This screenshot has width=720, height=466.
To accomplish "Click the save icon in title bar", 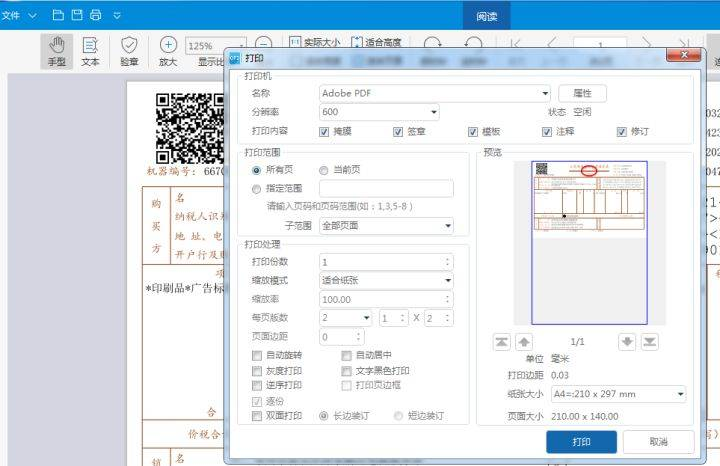I will click(77, 15).
